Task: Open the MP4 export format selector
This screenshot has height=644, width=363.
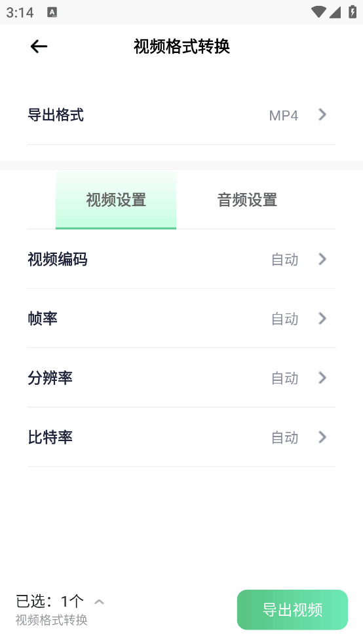Action: [284, 115]
